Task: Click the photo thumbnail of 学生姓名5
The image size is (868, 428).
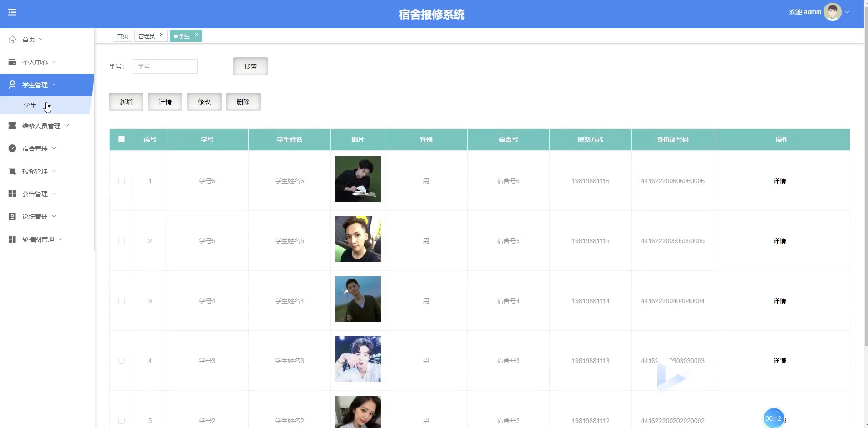Action: click(x=358, y=239)
